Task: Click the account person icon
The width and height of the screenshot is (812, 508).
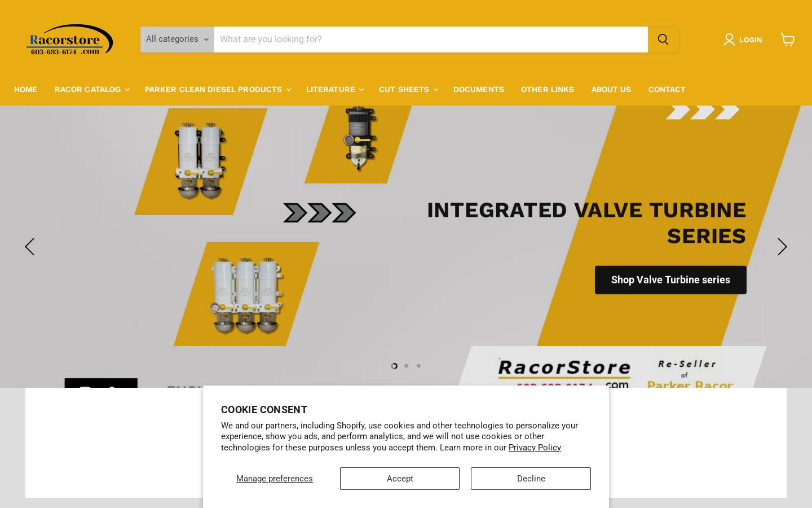Action: (x=729, y=40)
